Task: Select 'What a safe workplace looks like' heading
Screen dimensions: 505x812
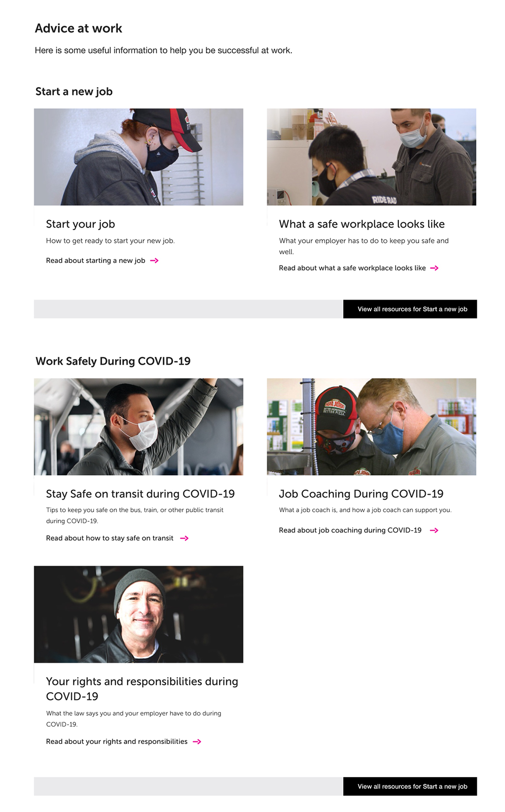Action: coord(361,224)
